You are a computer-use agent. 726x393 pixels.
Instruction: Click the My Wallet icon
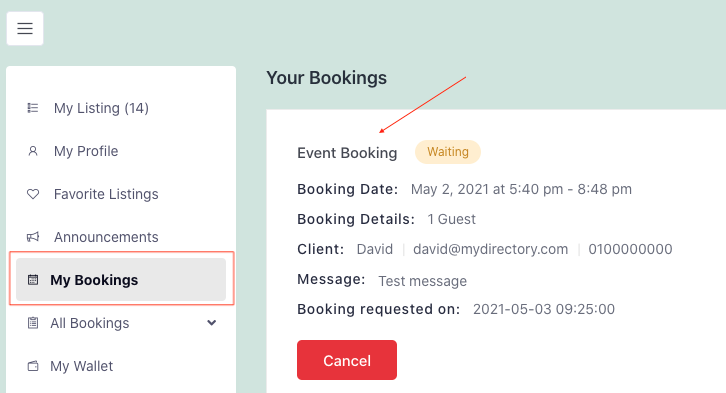pyautogui.click(x=33, y=366)
